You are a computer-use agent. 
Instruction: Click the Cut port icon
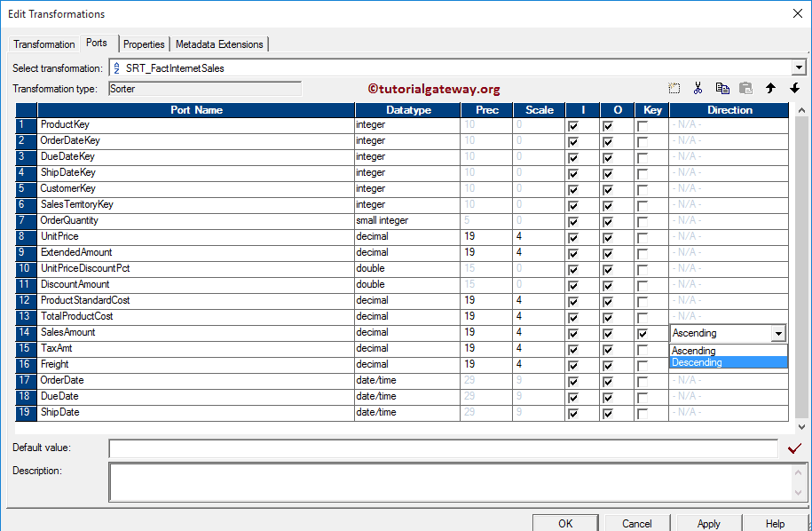[x=698, y=88]
